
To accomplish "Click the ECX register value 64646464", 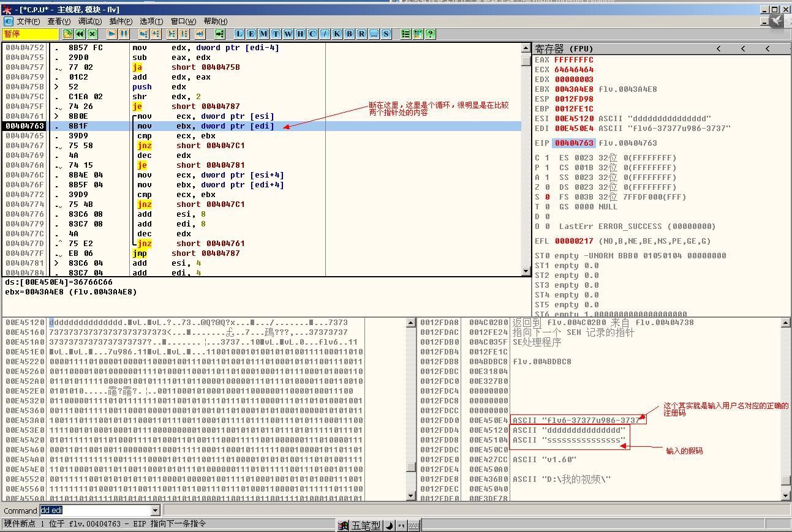I will [x=574, y=70].
